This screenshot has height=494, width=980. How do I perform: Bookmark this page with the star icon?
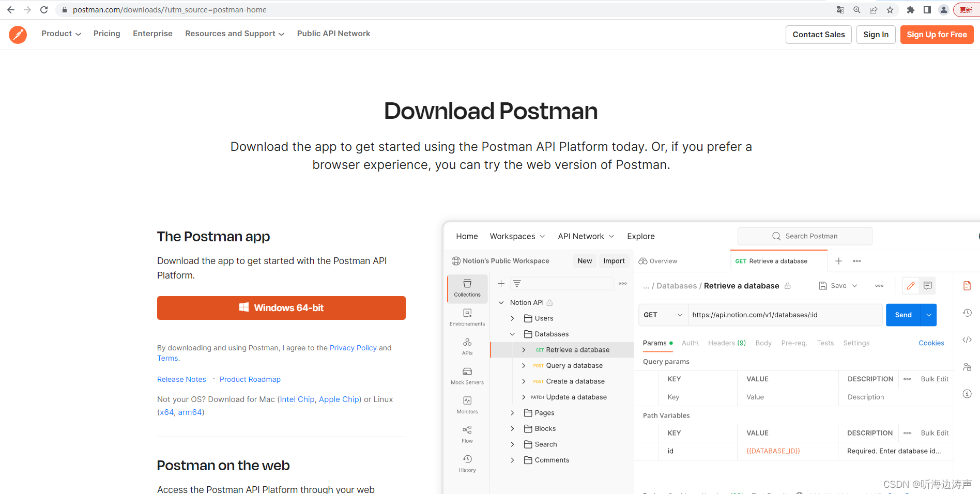click(890, 10)
